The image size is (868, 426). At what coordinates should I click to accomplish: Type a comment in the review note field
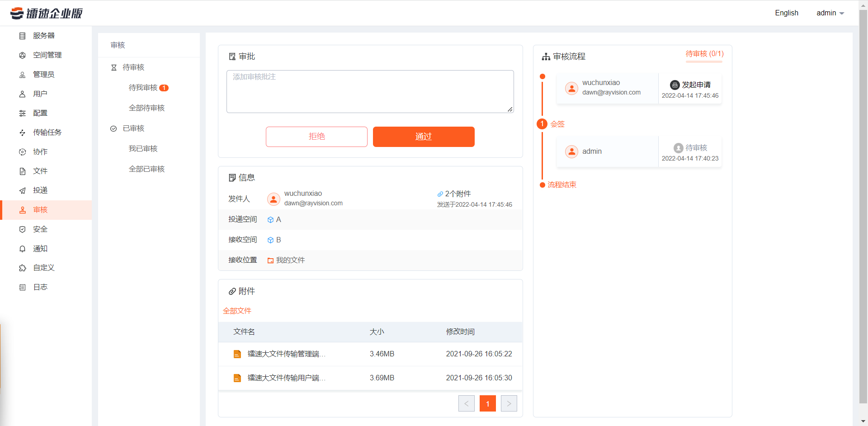coord(370,91)
